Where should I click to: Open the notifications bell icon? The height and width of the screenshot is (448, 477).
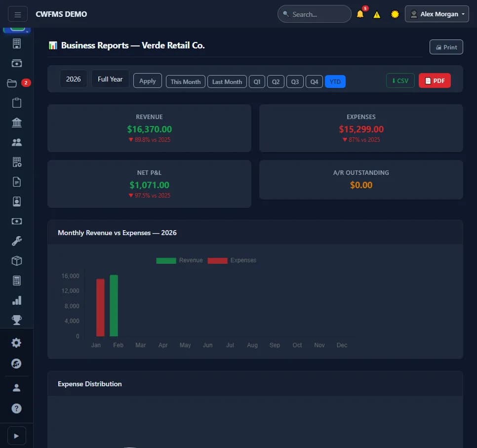click(x=360, y=14)
